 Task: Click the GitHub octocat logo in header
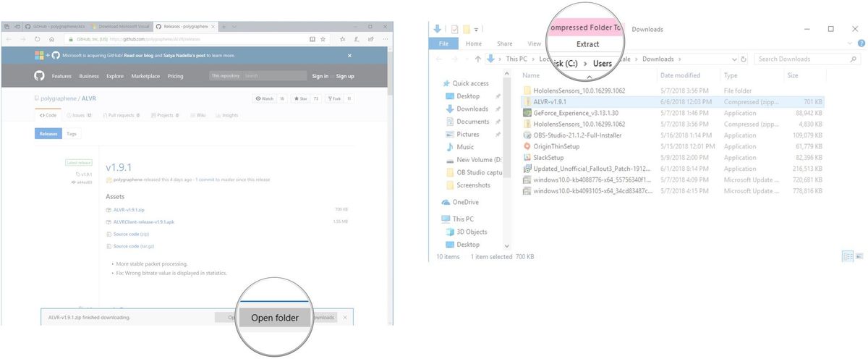point(39,75)
